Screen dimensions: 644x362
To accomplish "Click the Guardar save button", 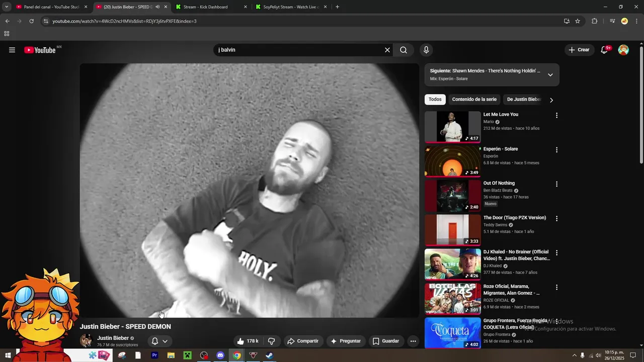I will (x=386, y=341).
